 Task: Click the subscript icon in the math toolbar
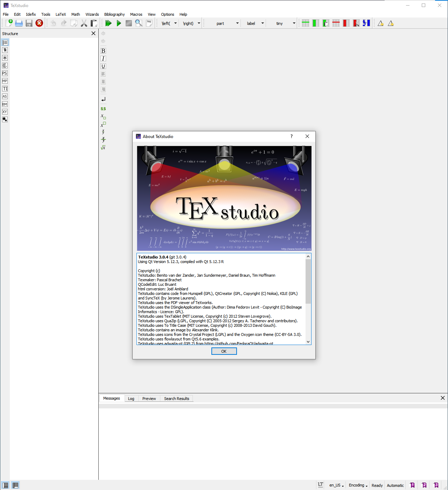(103, 117)
